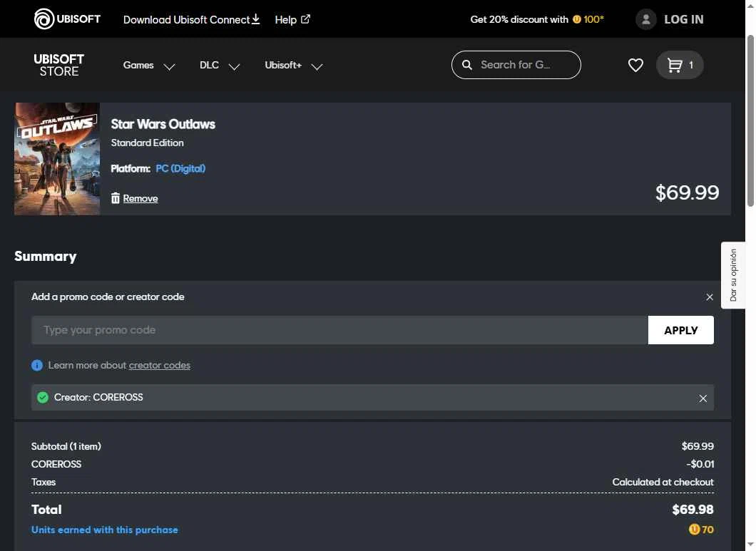This screenshot has width=756, height=551.
Task: Apply the promo code
Action: 681,330
